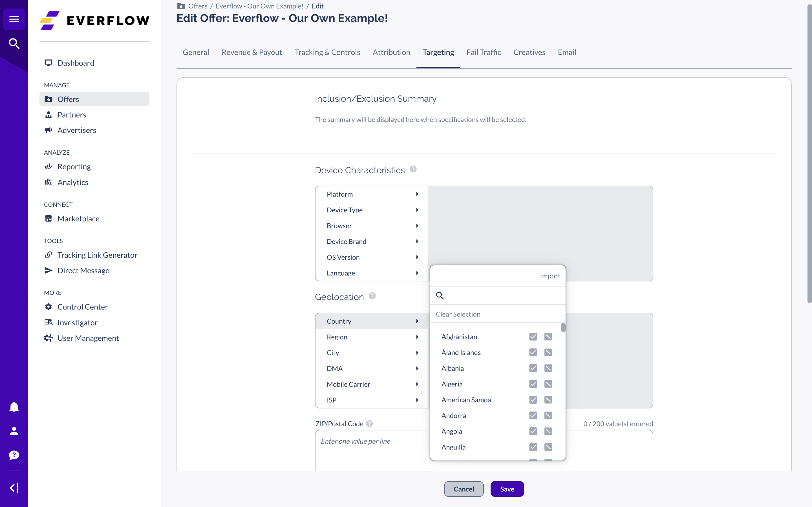Enable the include checkbox for Afghanistan
This screenshot has height=507, width=812.
533,336
